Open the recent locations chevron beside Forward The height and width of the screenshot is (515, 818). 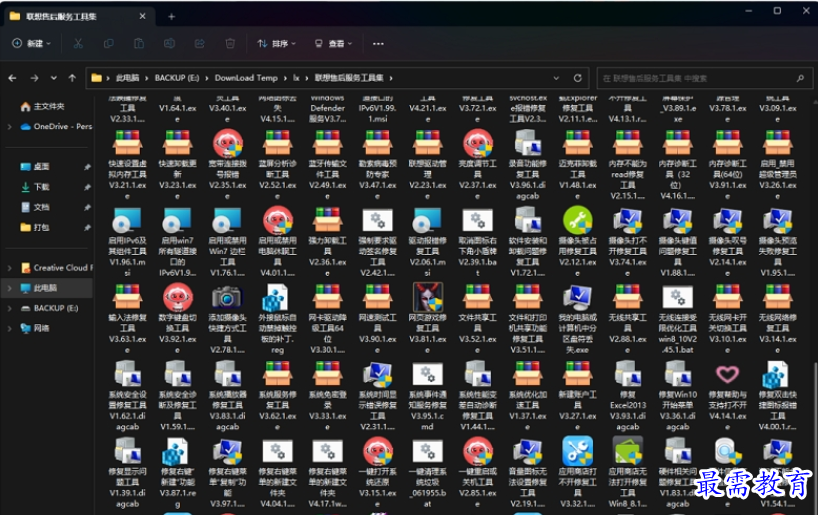(54, 78)
